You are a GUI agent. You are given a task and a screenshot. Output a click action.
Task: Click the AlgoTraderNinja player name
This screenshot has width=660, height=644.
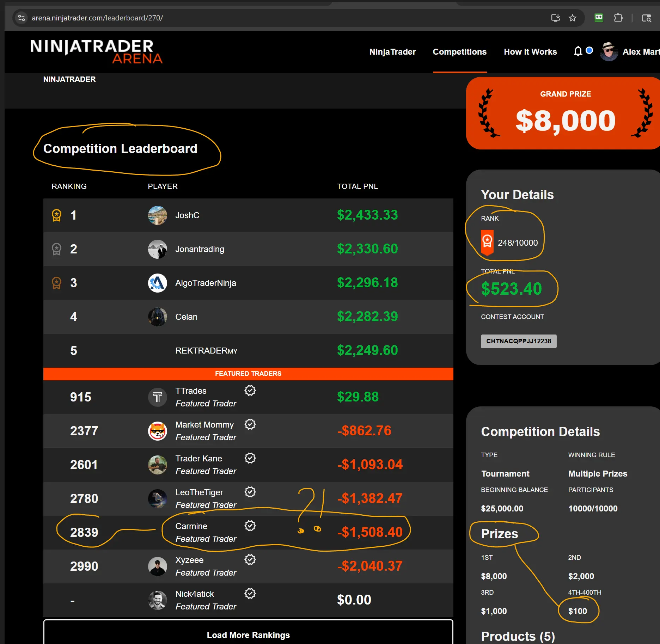click(206, 283)
